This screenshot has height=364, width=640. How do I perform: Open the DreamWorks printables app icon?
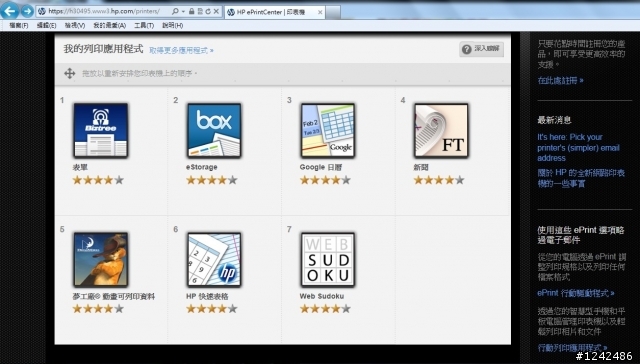coord(100,260)
